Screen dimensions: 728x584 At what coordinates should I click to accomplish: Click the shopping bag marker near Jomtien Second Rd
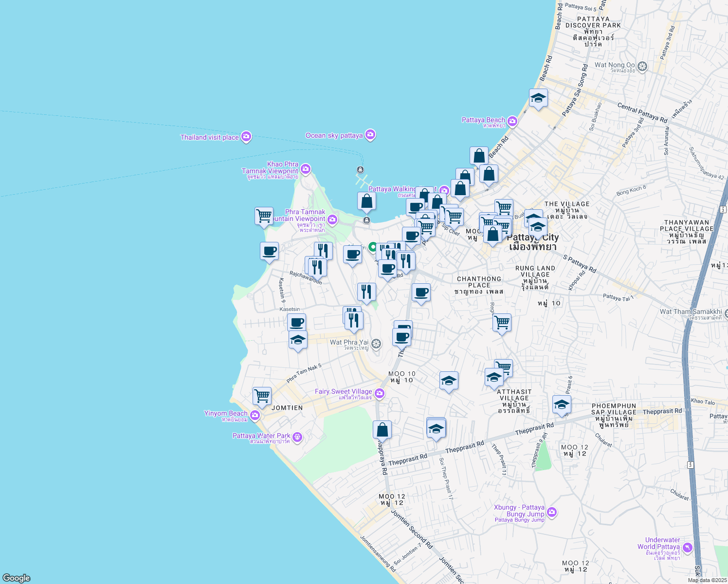382,429
